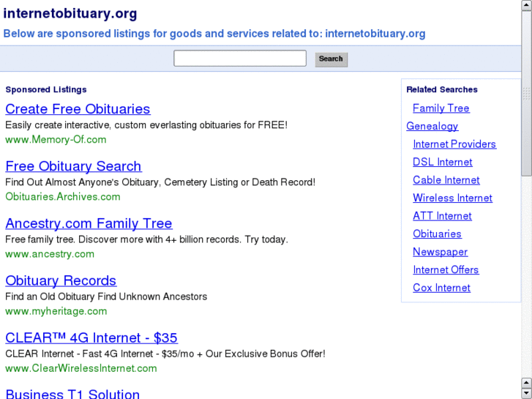
Task: Click the 'Related Searches' heading
Action: 442,89
